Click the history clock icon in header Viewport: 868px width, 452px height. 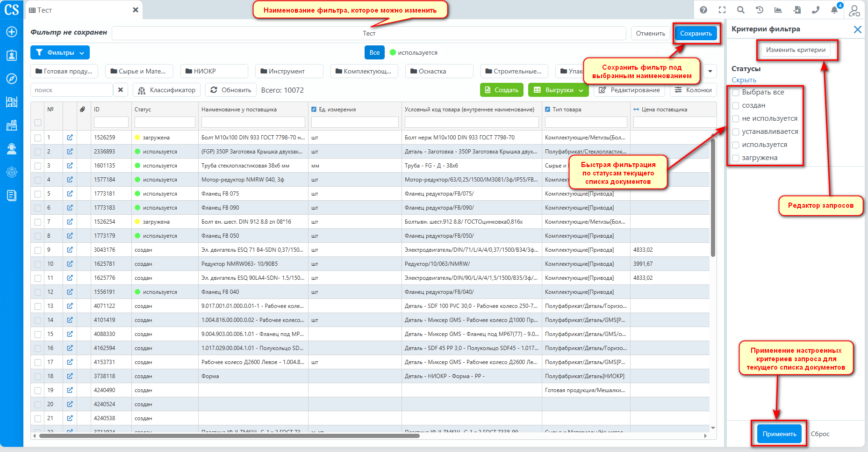tap(760, 10)
